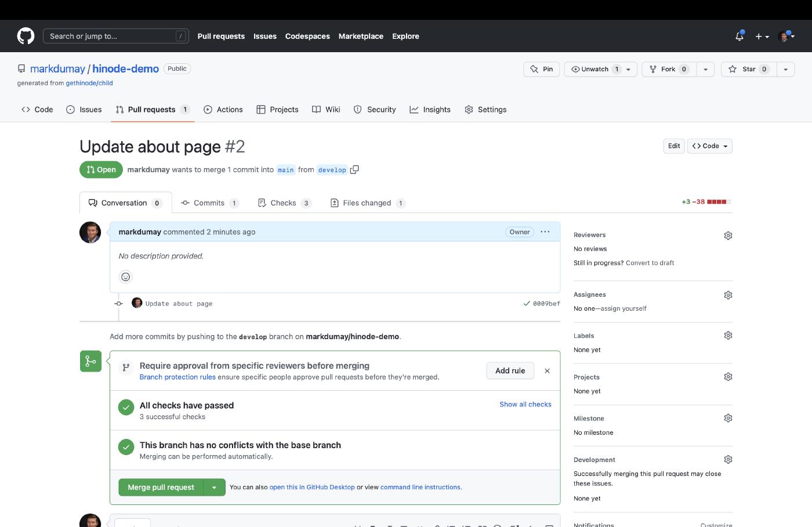Screen dimensions: 812x527
Task: Expand the Unwatch dropdown arrow
Action: (629, 69)
